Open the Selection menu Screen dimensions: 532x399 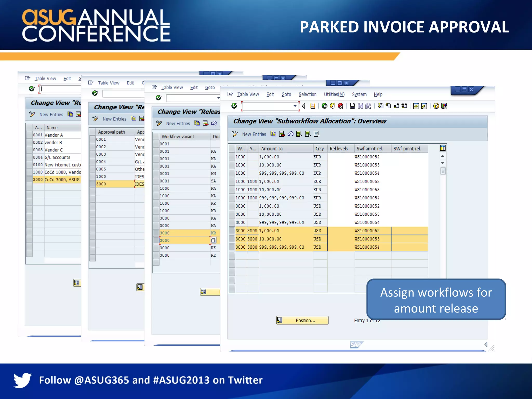click(308, 94)
